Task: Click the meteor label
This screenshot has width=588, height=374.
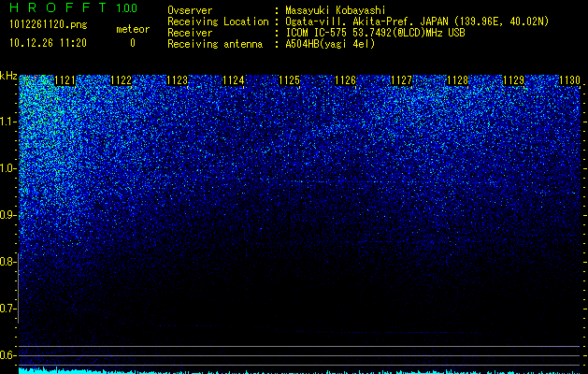Action: (x=133, y=29)
